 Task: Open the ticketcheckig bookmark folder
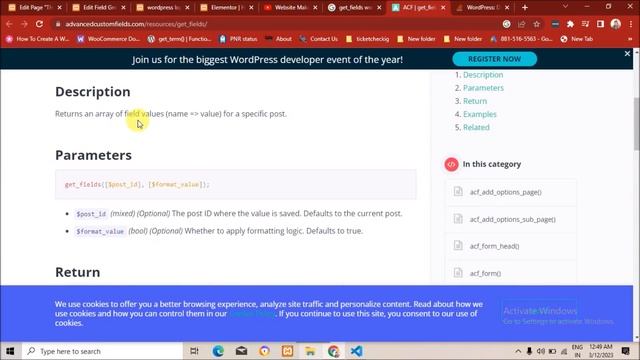367,39
